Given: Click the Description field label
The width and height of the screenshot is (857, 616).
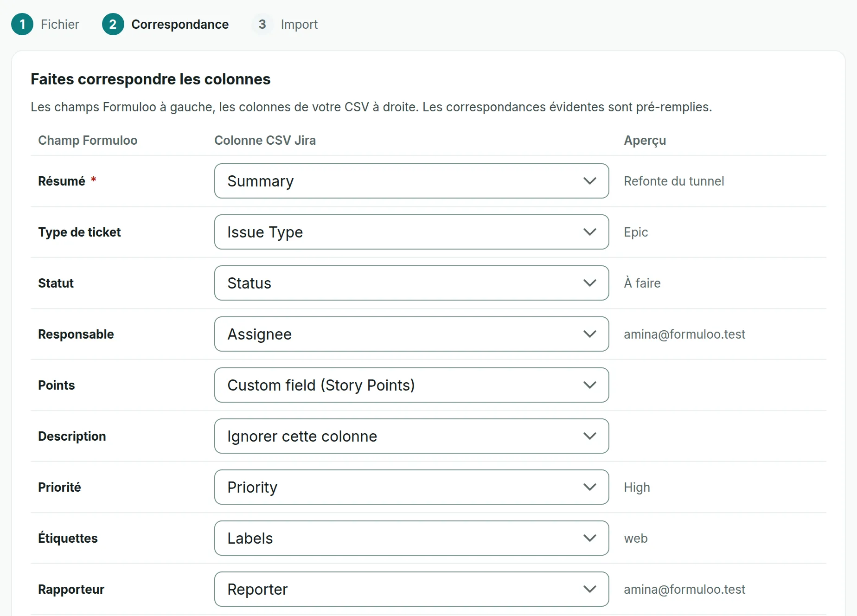Looking at the screenshot, I should click(x=72, y=436).
